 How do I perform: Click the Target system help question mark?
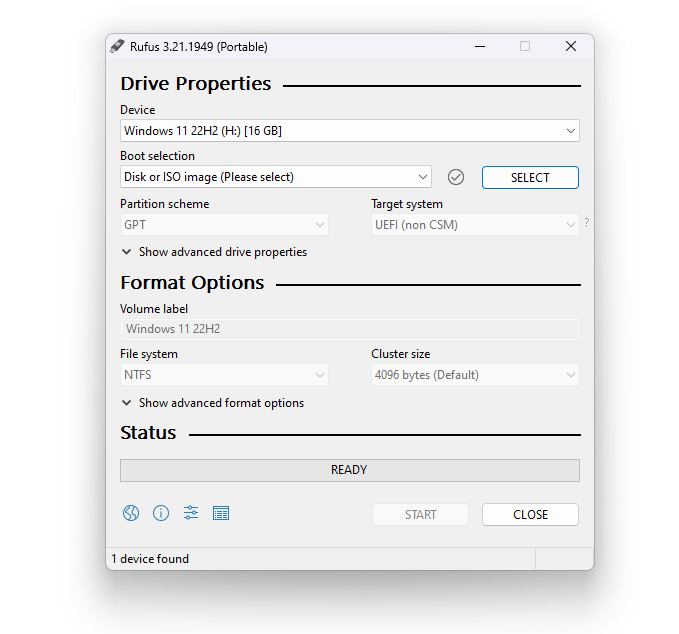click(587, 223)
